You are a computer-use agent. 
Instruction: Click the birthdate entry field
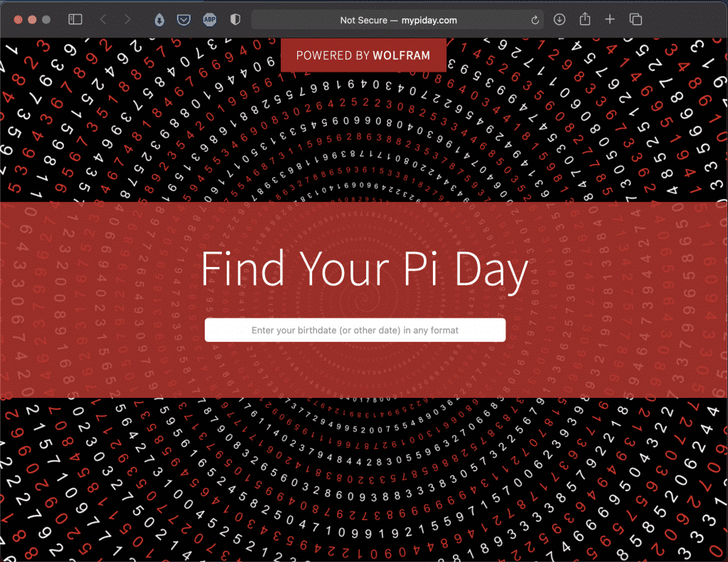[355, 330]
